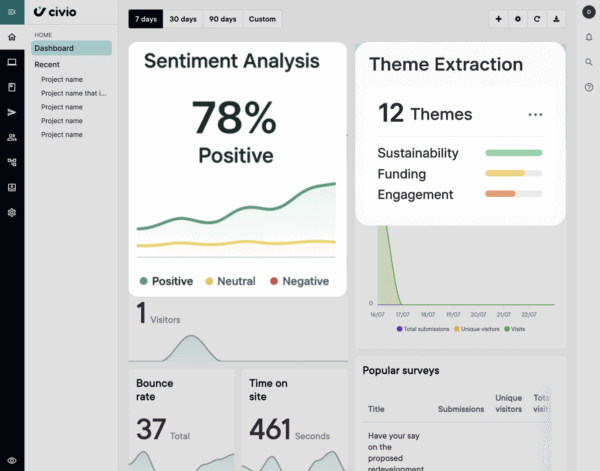Open the people/users icon in the sidebar
Screen dimensions: 600x471
point(12,137)
